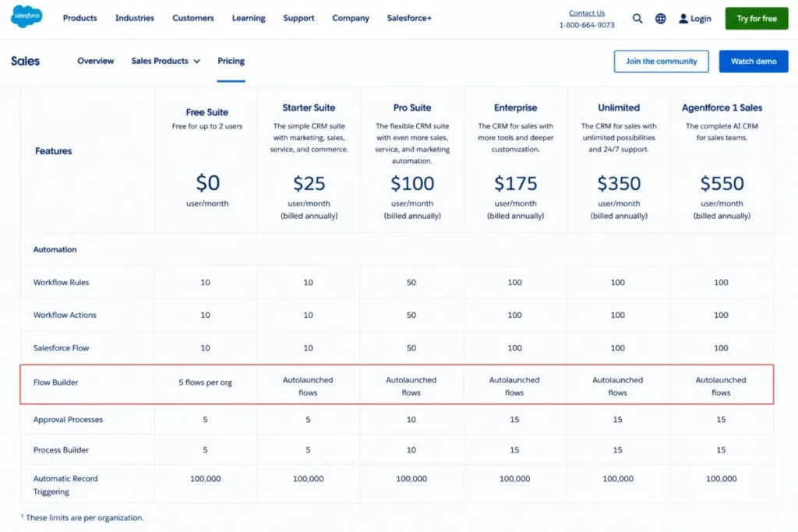The width and height of the screenshot is (798, 532).
Task: Click the Automation section label
Action: click(x=55, y=249)
